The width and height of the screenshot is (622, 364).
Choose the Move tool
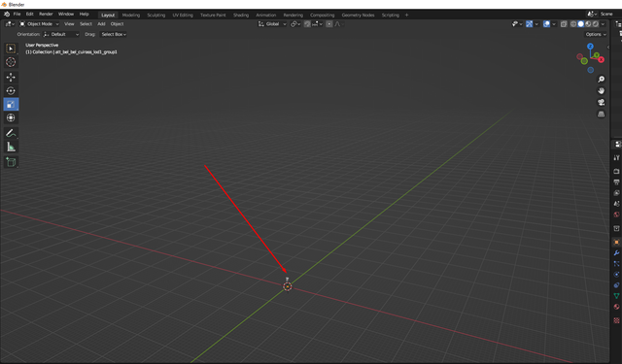pos(11,78)
